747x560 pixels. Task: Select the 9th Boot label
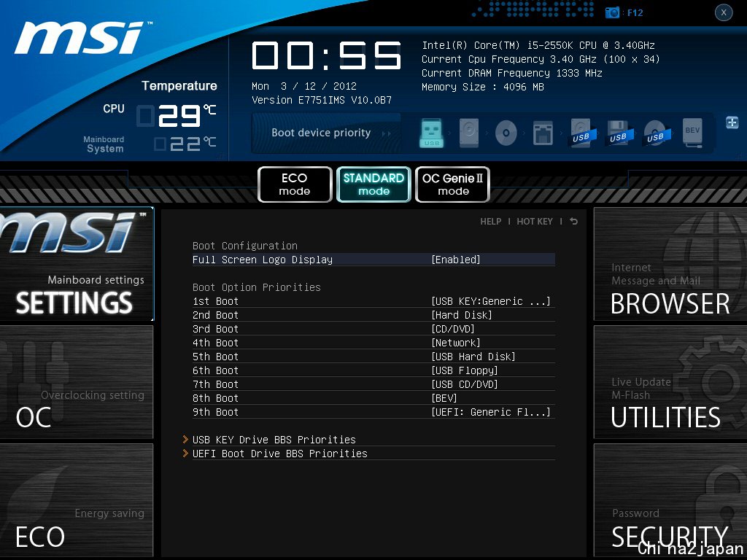[215, 412]
